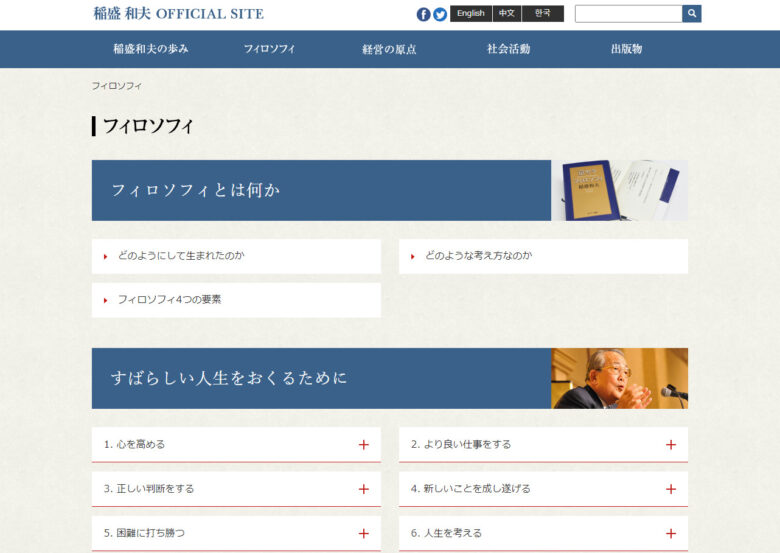Screen dimensions: 780x553
Task: Open the Facebook page icon
Action: click(x=423, y=14)
